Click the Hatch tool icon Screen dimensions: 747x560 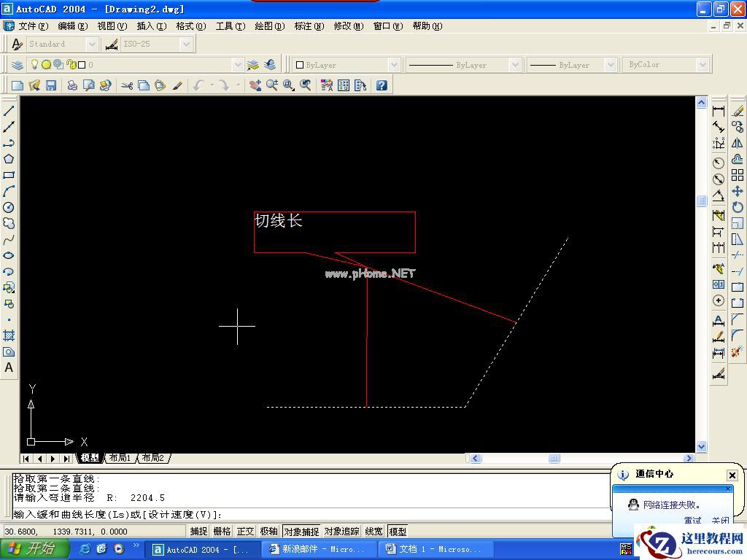9,335
